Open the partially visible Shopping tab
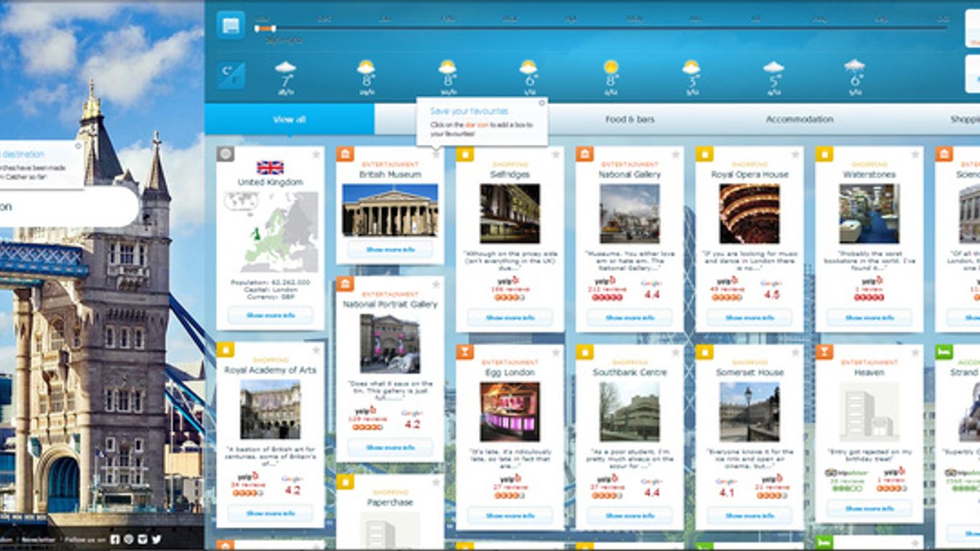Screen dimensions: 980x551 coord(965,119)
